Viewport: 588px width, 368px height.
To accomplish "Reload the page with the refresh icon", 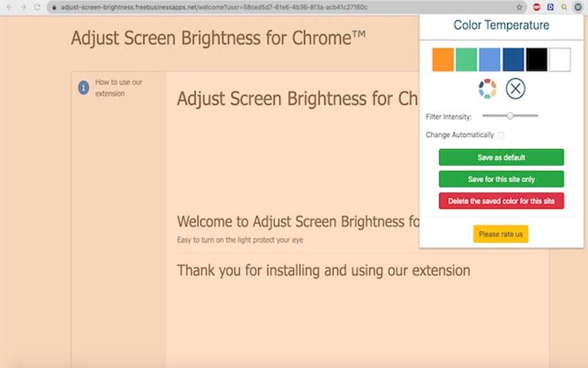I will 37,7.
